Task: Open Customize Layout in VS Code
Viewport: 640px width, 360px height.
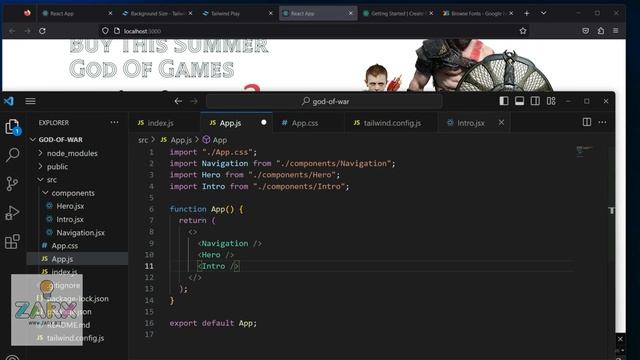Action: click(x=551, y=101)
